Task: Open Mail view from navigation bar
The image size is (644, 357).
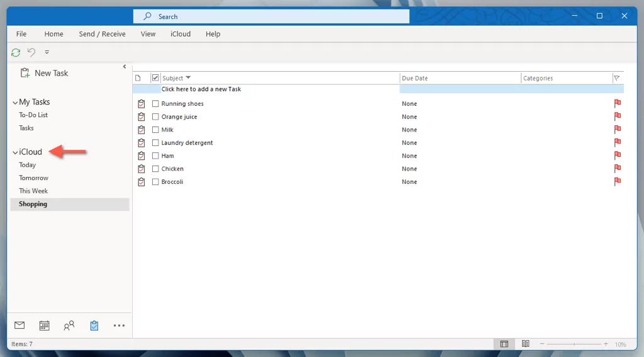Action: point(19,326)
